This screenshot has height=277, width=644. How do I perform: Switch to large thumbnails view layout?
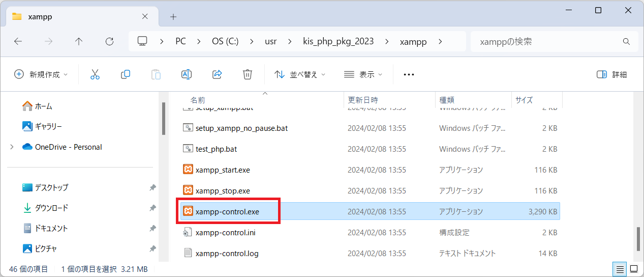pyautogui.click(x=634, y=269)
